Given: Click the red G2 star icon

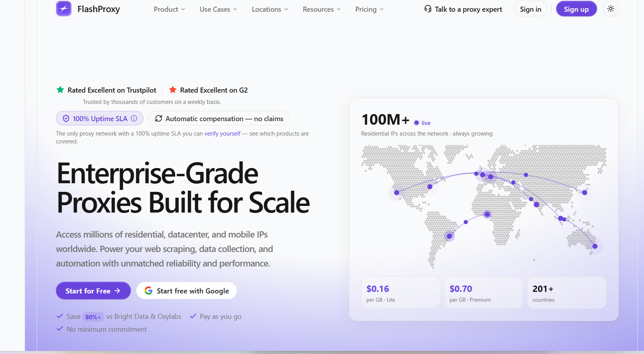Looking at the screenshot, I should pyautogui.click(x=173, y=90).
